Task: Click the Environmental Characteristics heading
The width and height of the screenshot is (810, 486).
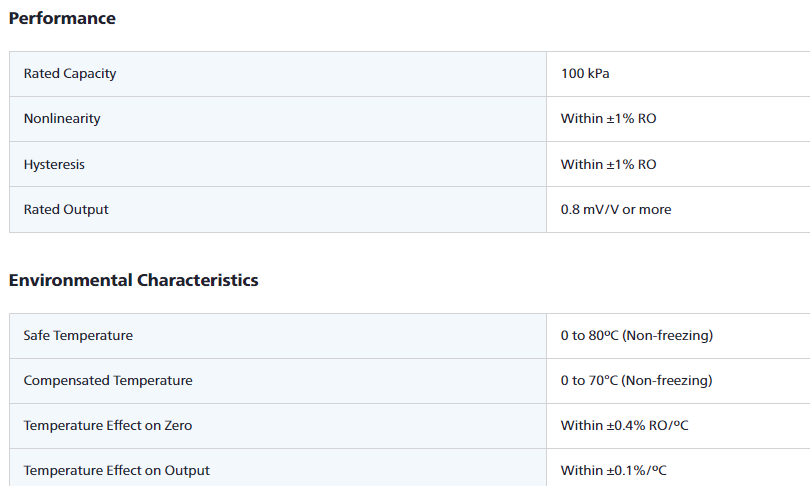Action: (x=133, y=280)
